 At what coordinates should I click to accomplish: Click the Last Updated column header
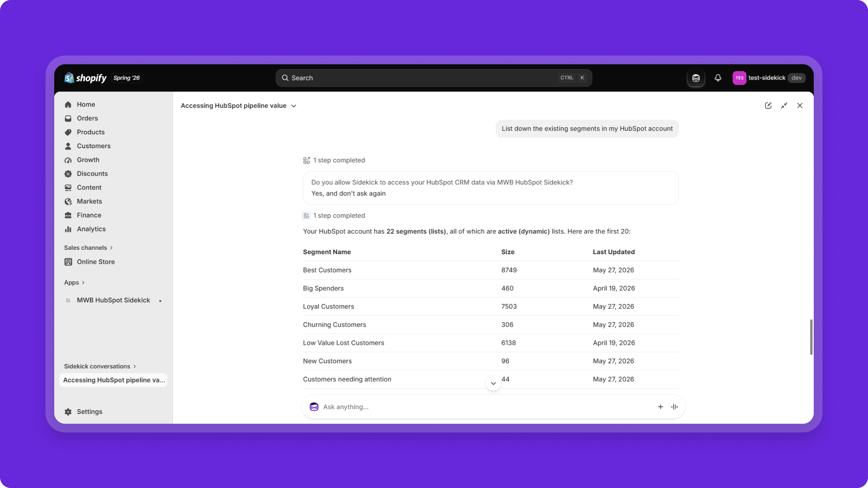(614, 252)
